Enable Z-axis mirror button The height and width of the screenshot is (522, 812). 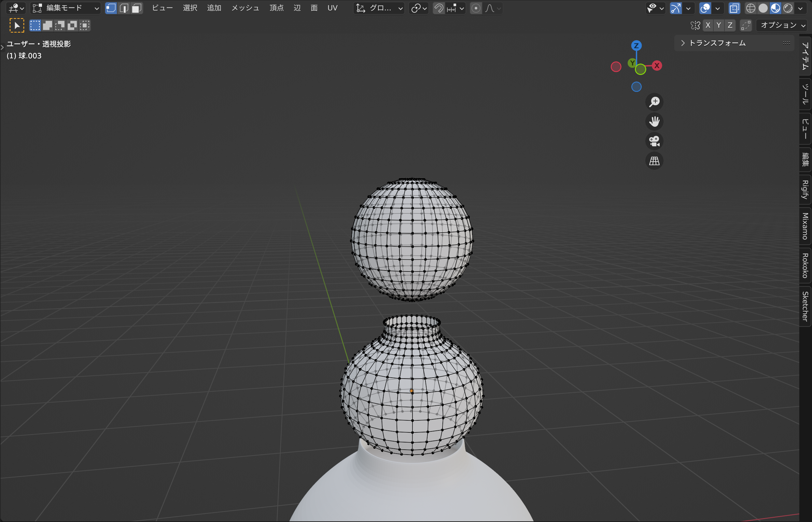pyautogui.click(x=730, y=25)
